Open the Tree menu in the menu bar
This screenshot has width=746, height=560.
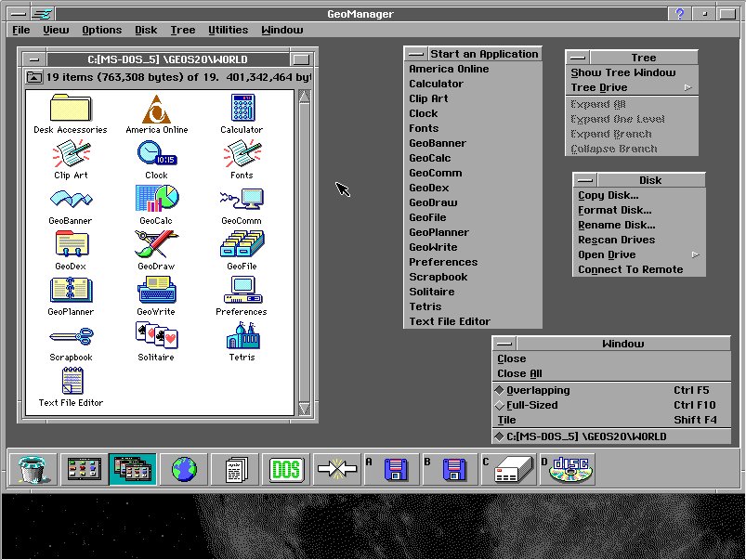(x=183, y=30)
